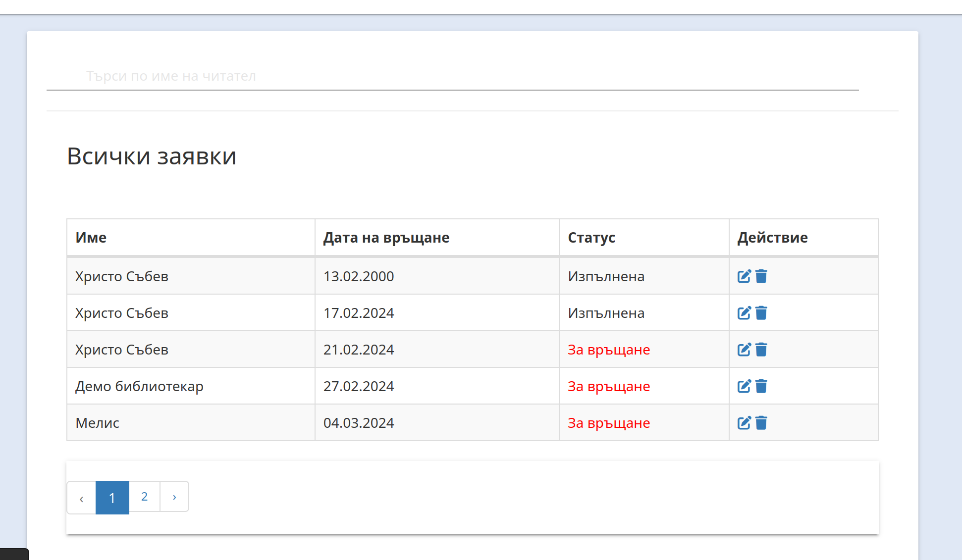Click the Статус column header

coord(591,238)
